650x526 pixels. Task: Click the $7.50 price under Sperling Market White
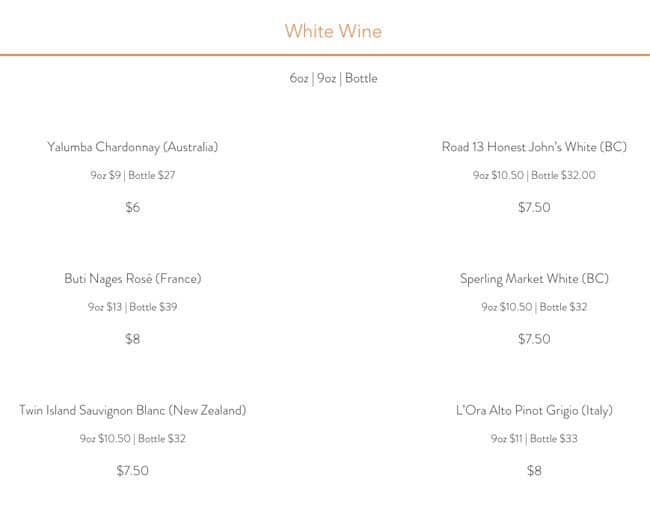[534, 339]
